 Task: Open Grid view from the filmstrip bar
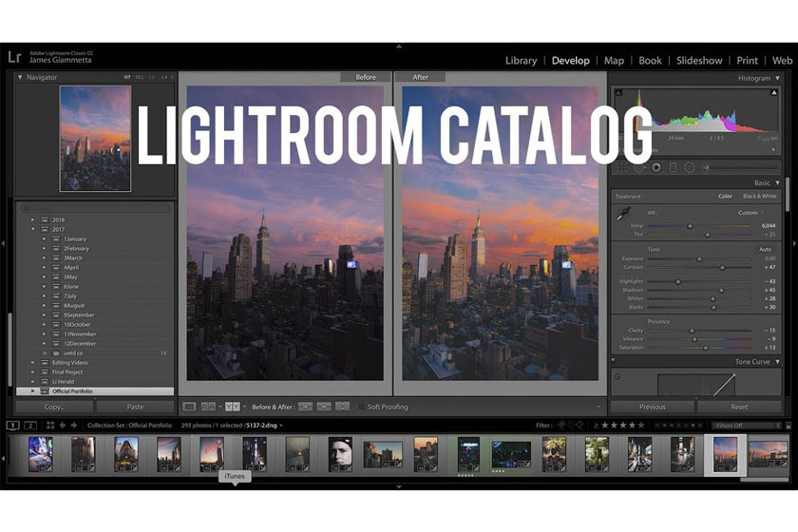coord(49,425)
